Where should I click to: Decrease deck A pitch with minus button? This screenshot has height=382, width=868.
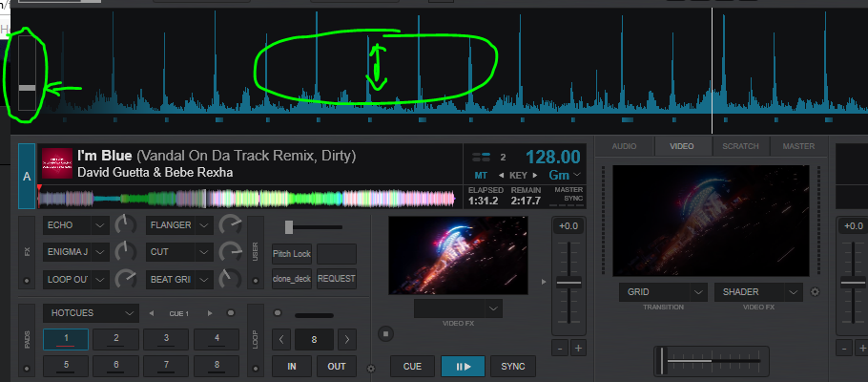[x=560, y=349]
